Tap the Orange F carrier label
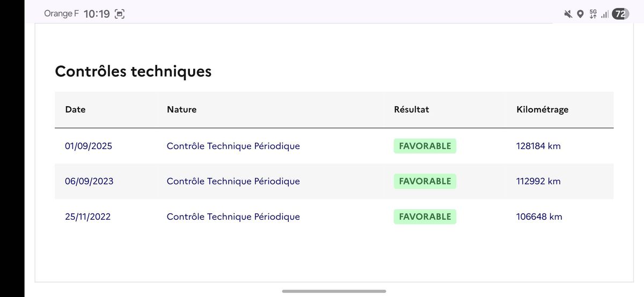 point(61,14)
